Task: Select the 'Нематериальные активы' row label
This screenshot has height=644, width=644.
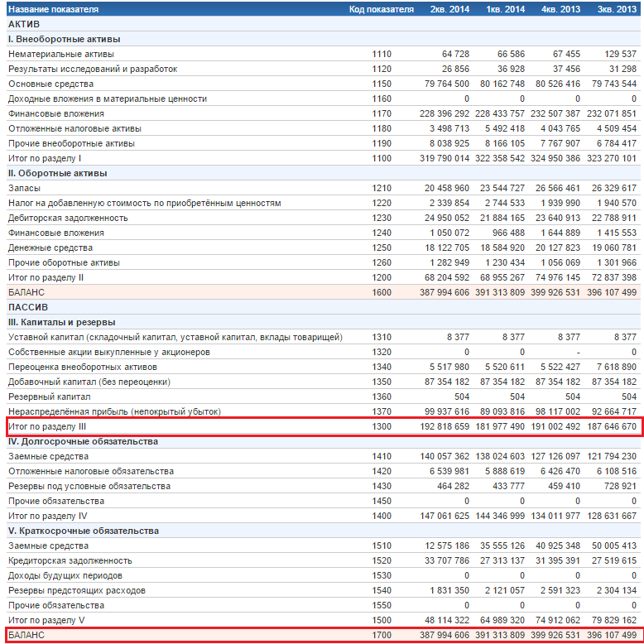Action: (61, 54)
